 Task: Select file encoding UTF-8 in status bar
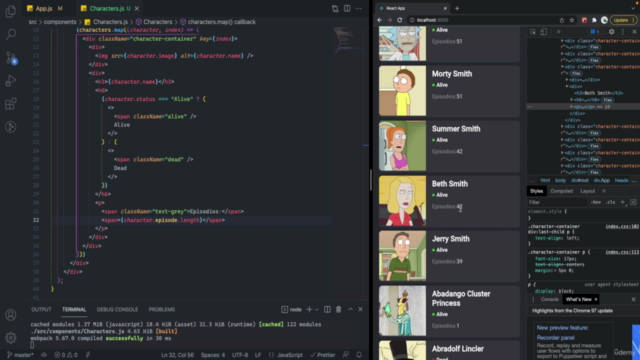click(x=240, y=355)
